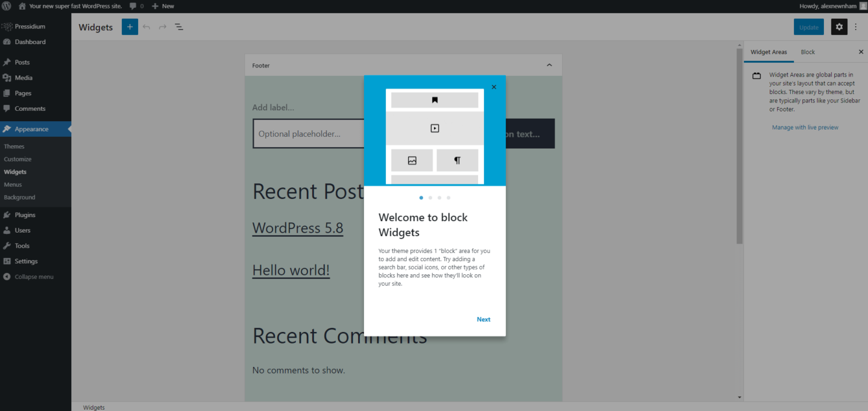Click the No comments to show text
Viewport: 868px width, 411px height.
tap(298, 370)
